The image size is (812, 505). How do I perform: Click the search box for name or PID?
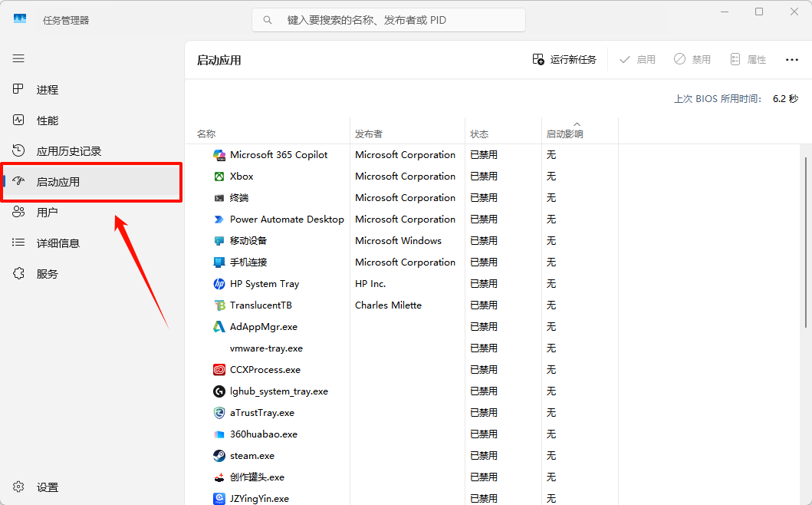click(x=389, y=20)
